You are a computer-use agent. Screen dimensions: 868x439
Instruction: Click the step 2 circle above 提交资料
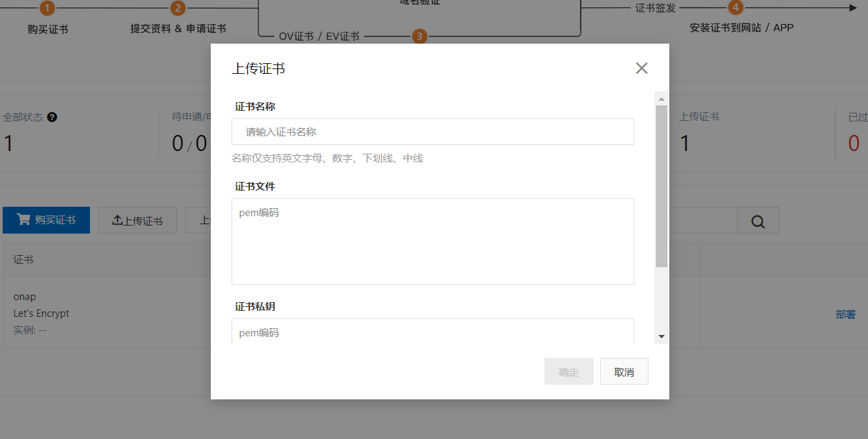coord(177,9)
